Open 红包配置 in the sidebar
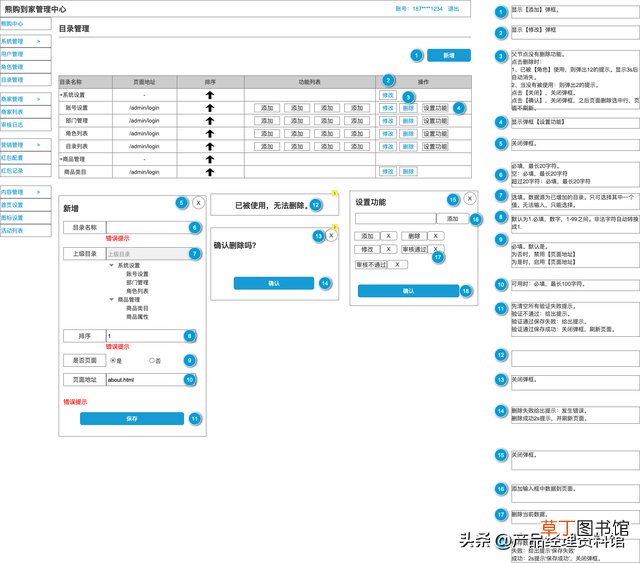640x563 pixels. (x=25, y=158)
